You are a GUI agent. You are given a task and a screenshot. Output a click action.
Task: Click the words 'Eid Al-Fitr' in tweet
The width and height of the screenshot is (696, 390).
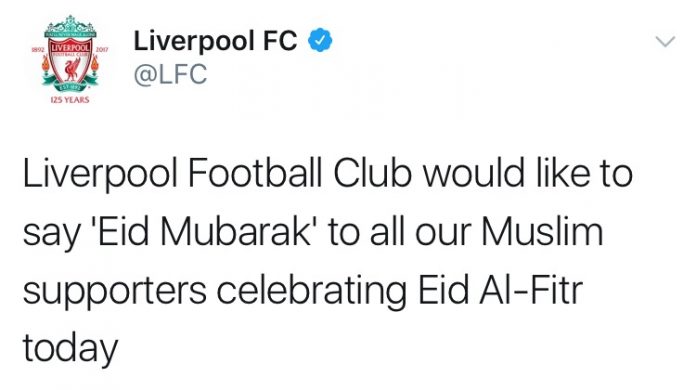tap(500, 290)
